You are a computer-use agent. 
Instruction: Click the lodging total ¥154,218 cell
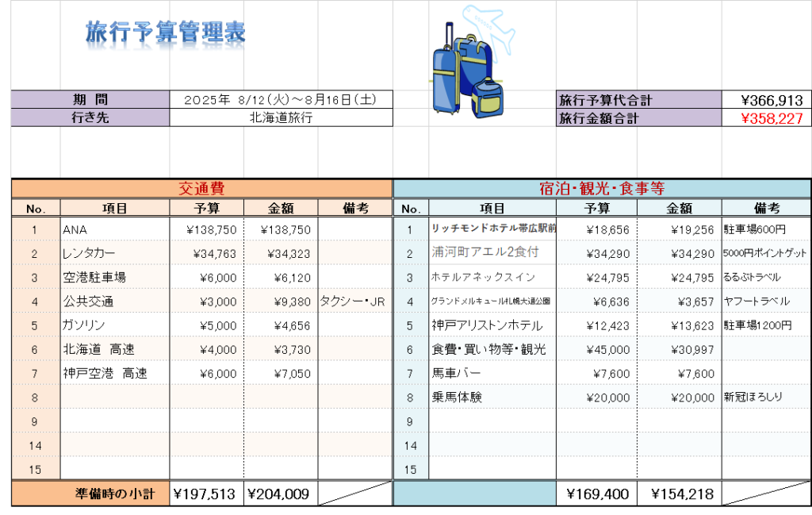coord(679,494)
